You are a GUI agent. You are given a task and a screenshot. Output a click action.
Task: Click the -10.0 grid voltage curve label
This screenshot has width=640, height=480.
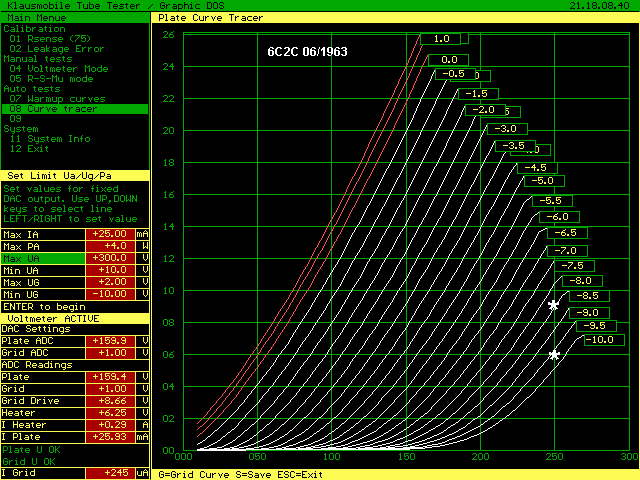tap(600, 340)
